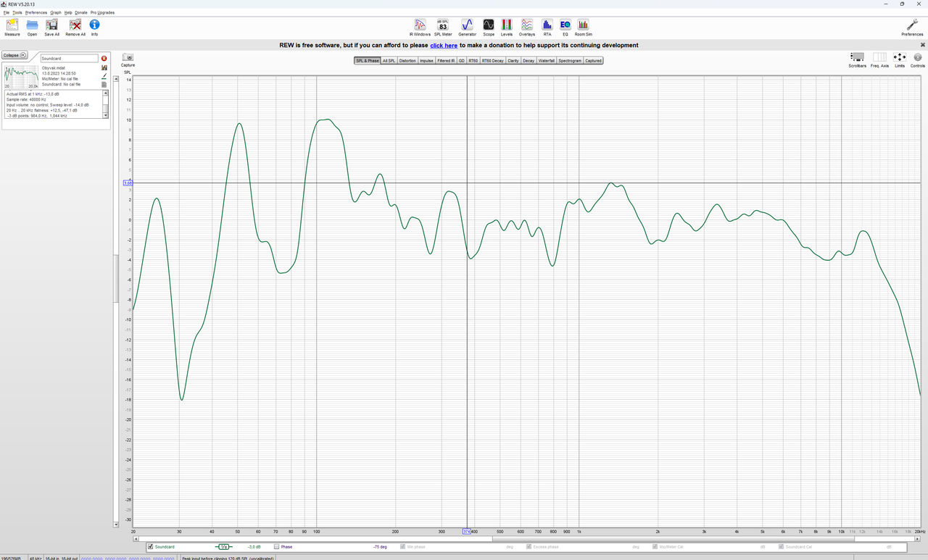Image resolution: width=928 pixels, height=560 pixels.
Task: Switch to the Distortion tab
Action: (x=407, y=61)
